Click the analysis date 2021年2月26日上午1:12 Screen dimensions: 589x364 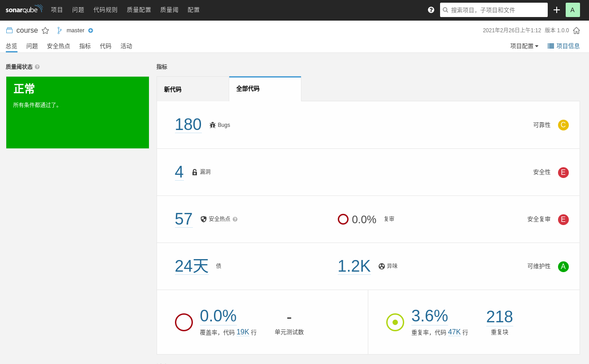(512, 30)
